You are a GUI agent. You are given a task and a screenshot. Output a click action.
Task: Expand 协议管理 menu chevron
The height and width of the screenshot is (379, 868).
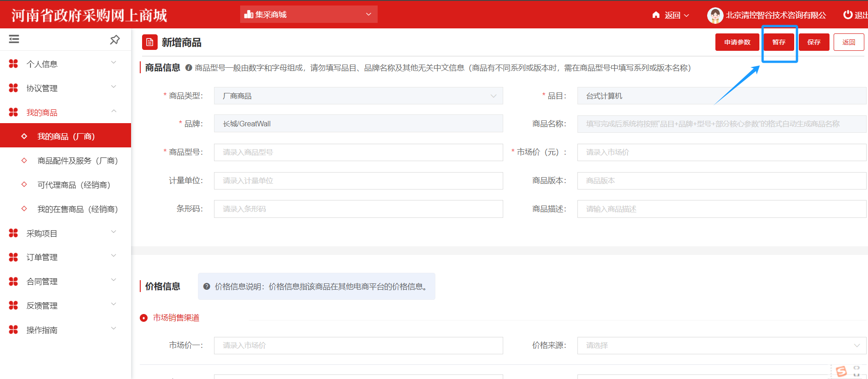(x=114, y=87)
